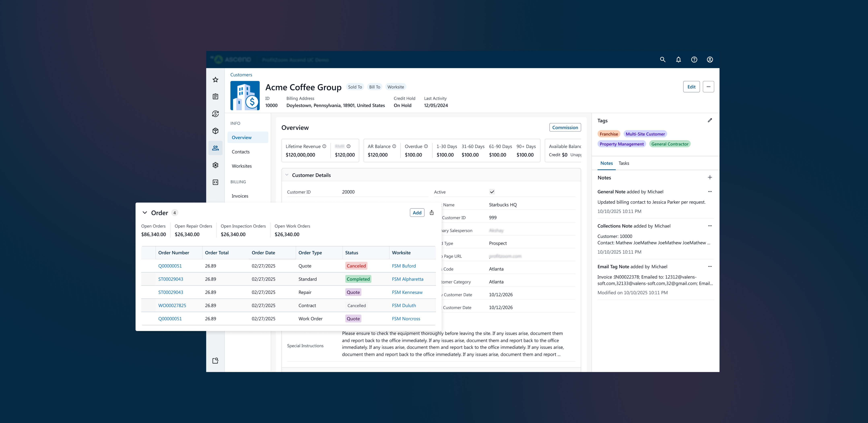Click the green Completed status badge
868x423 pixels.
point(358,279)
